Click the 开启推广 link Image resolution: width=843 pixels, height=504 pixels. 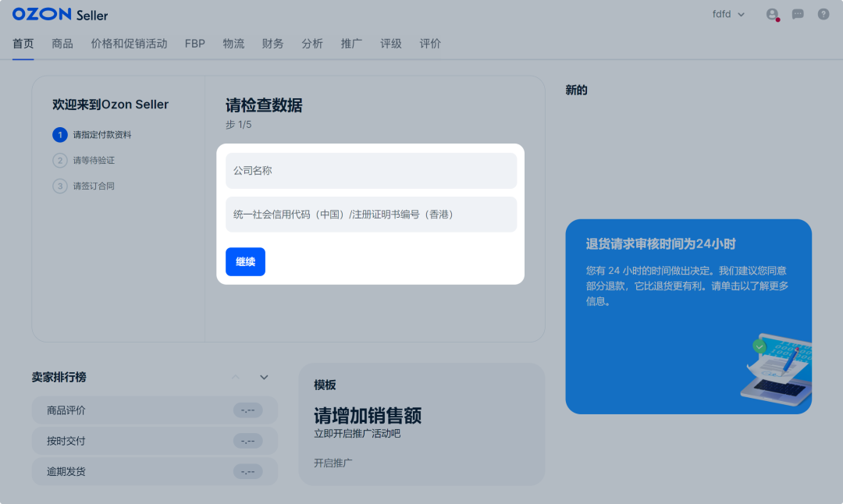[333, 463]
